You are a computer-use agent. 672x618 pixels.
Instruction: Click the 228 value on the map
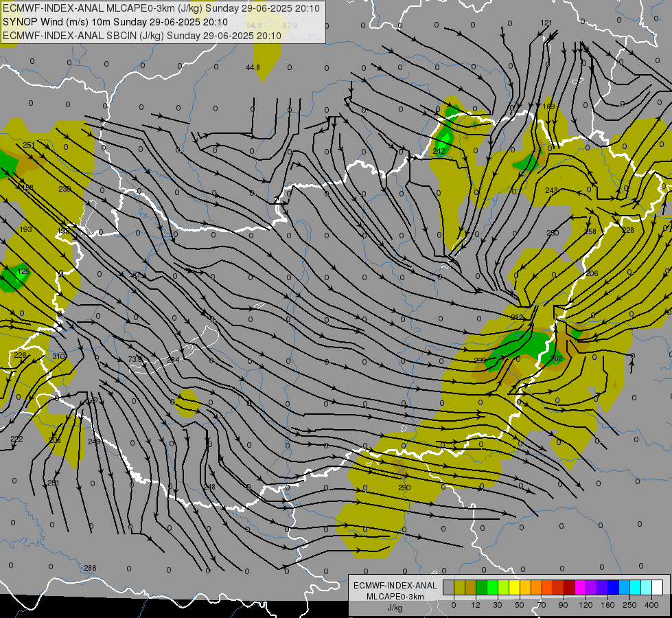628,230
